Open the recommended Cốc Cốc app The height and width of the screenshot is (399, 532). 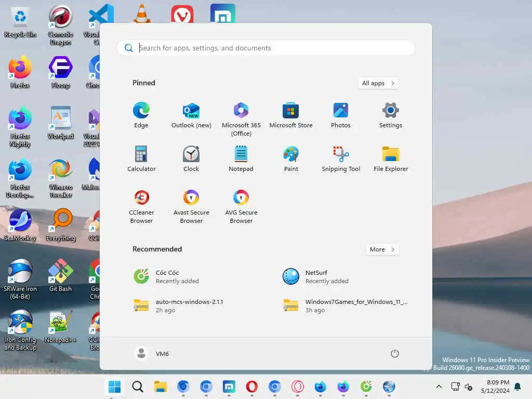click(166, 276)
